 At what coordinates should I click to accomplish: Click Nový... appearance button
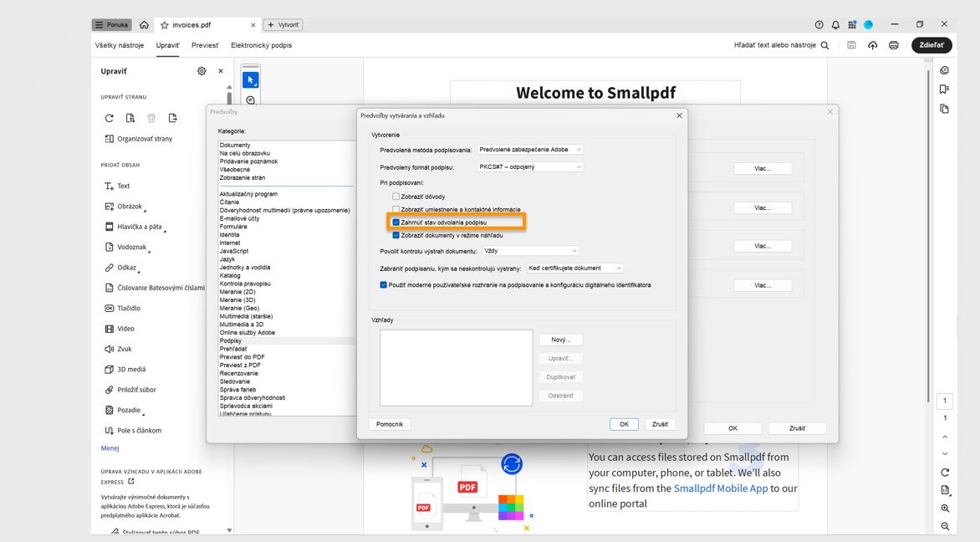click(x=560, y=340)
